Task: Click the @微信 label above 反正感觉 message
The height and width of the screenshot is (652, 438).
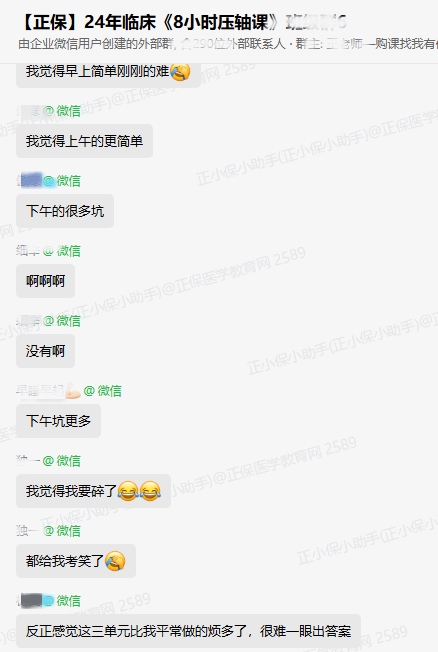Action: click(62, 600)
